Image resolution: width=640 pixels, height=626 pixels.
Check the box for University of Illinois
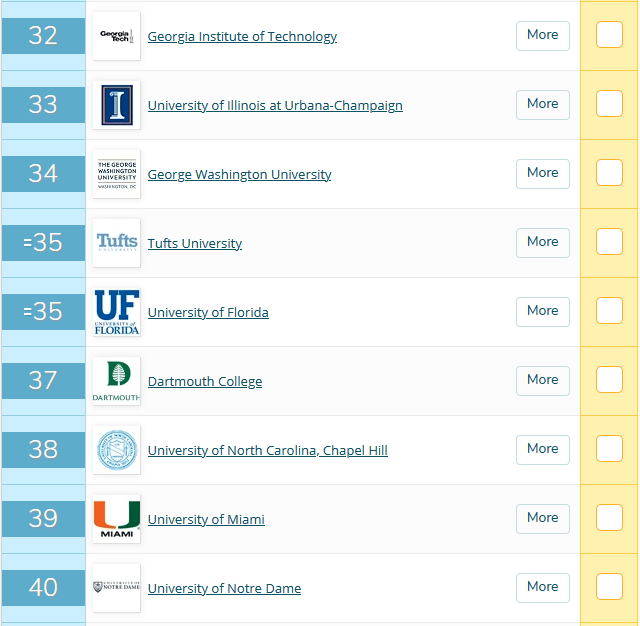click(609, 104)
